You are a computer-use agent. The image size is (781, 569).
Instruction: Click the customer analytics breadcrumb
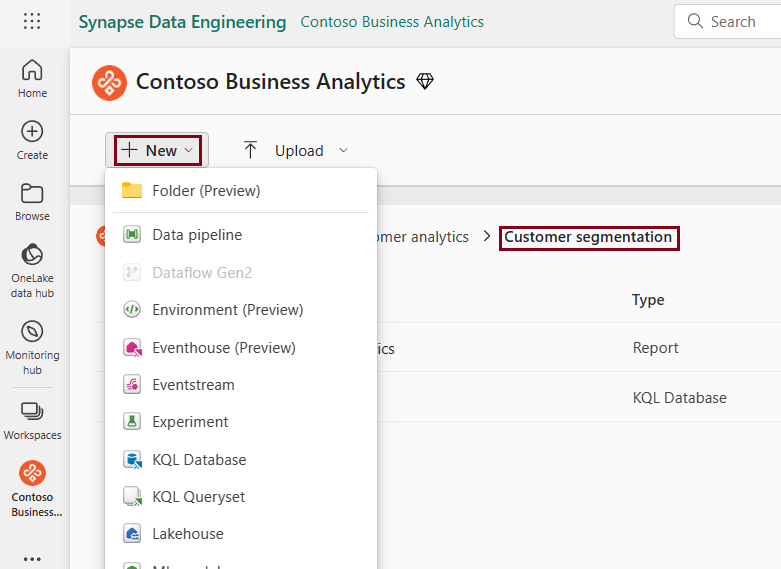[x=422, y=237]
